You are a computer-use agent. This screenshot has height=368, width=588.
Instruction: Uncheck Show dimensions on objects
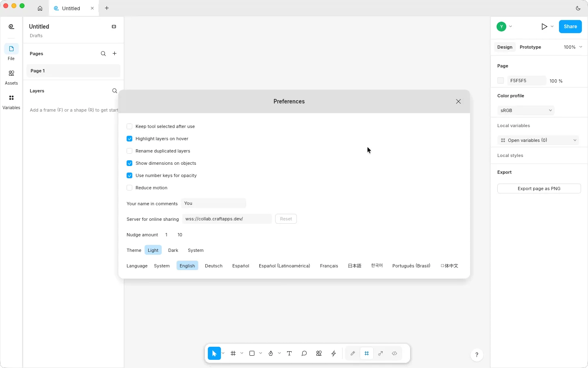(129, 163)
